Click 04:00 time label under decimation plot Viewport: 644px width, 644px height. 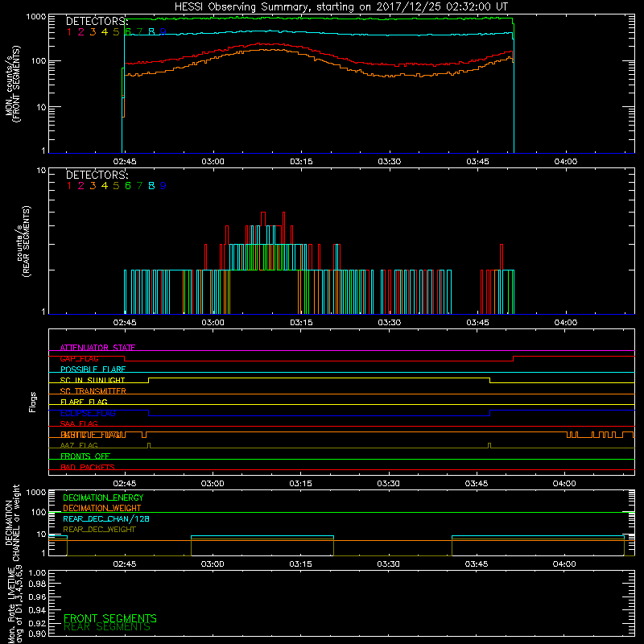tap(564, 564)
